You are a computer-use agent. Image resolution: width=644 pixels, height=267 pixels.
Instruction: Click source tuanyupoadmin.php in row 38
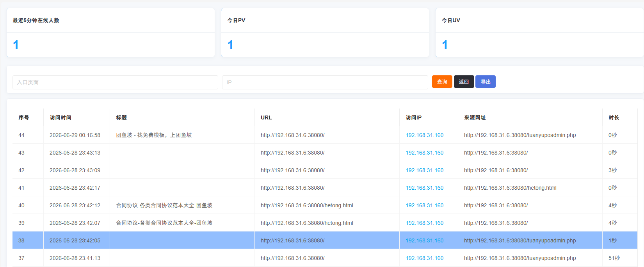click(520, 240)
